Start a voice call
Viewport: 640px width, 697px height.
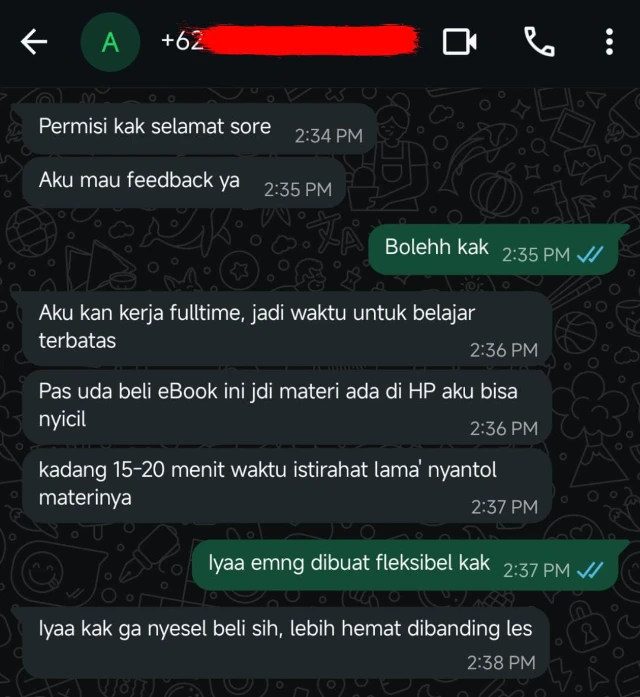pyautogui.click(x=539, y=42)
